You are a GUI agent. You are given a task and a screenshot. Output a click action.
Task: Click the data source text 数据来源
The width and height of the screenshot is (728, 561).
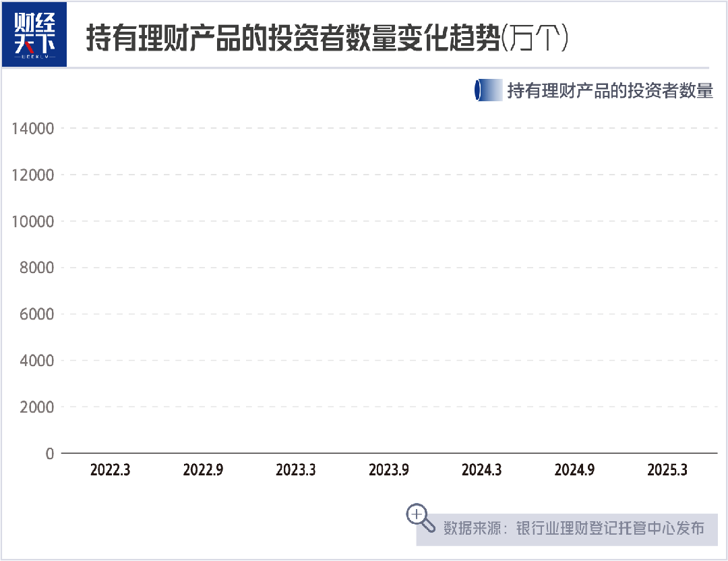coord(472,528)
